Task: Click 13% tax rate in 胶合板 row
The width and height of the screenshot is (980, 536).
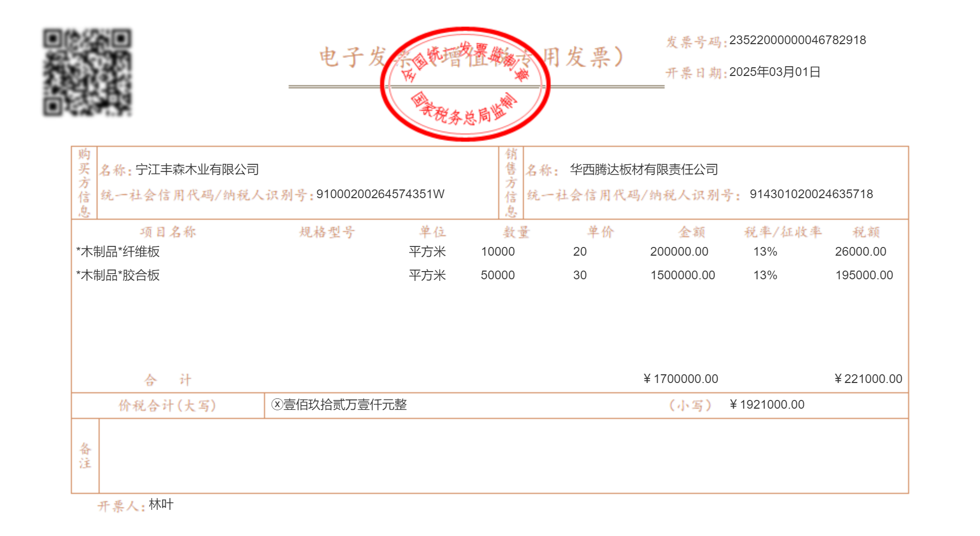Action: coord(765,275)
